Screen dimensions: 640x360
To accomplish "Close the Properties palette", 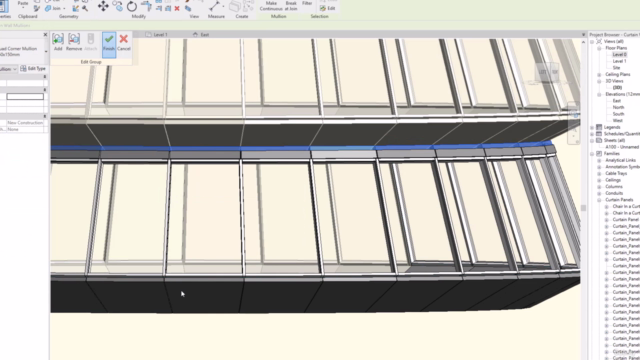I will (x=45, y=35).
